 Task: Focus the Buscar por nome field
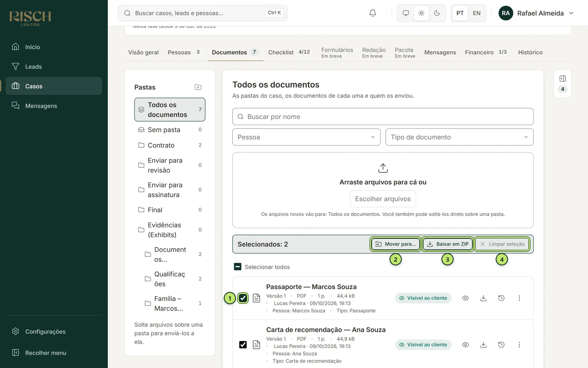pyautogui.click(x=383, y=117)
